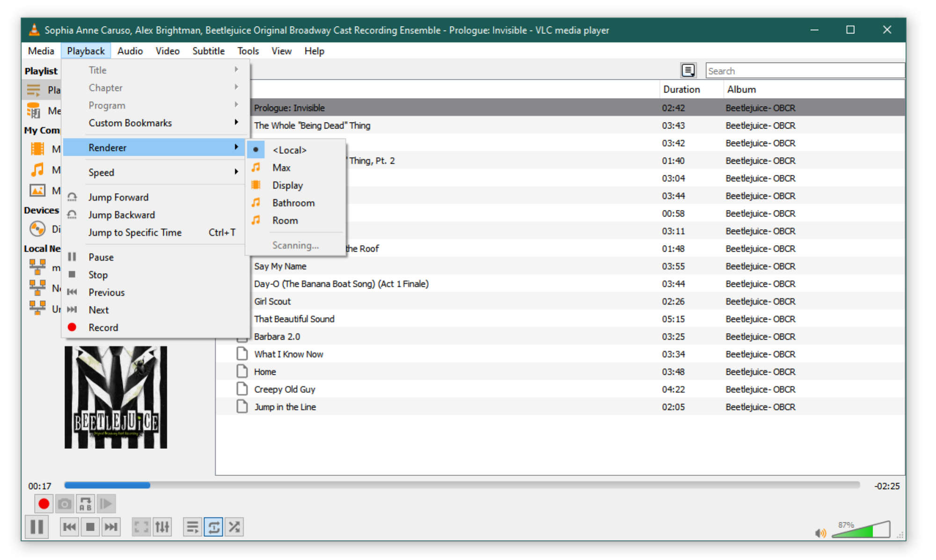This screenshot has width=936, height=560.
Task: Click Jump Forward in playback
Action: [x=119, y=196]
